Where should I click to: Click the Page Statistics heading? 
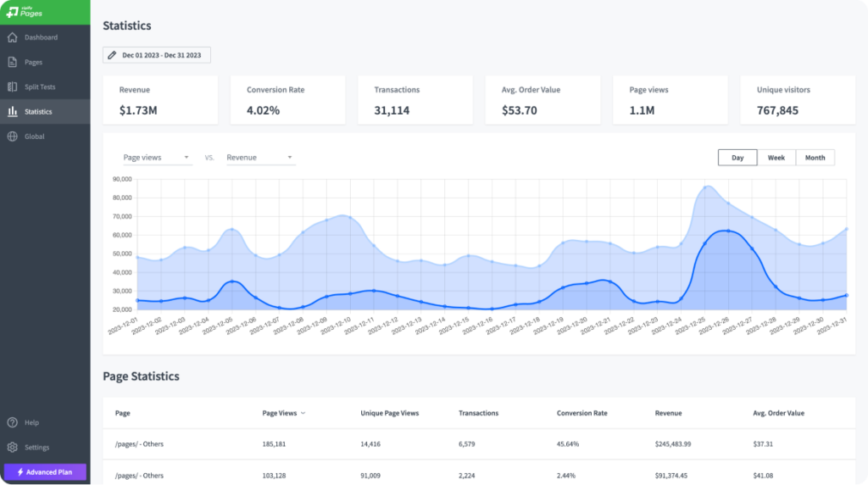[142, 376]
